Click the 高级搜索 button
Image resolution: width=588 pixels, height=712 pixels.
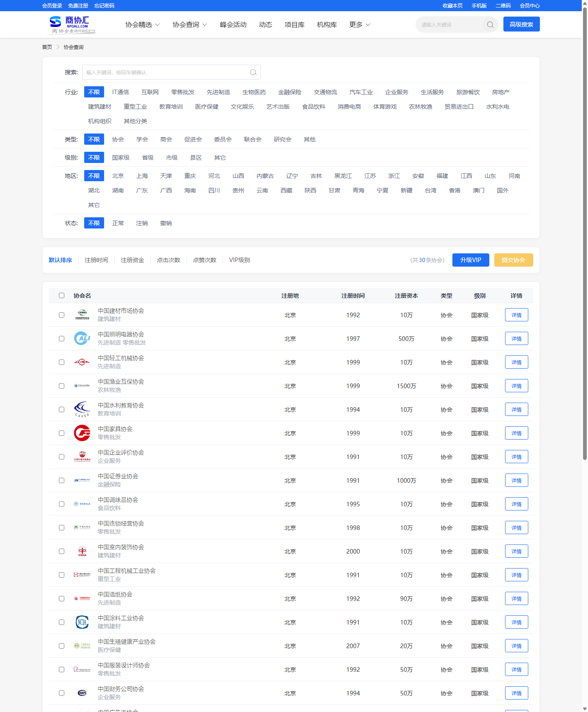click(x=521, y=24)
